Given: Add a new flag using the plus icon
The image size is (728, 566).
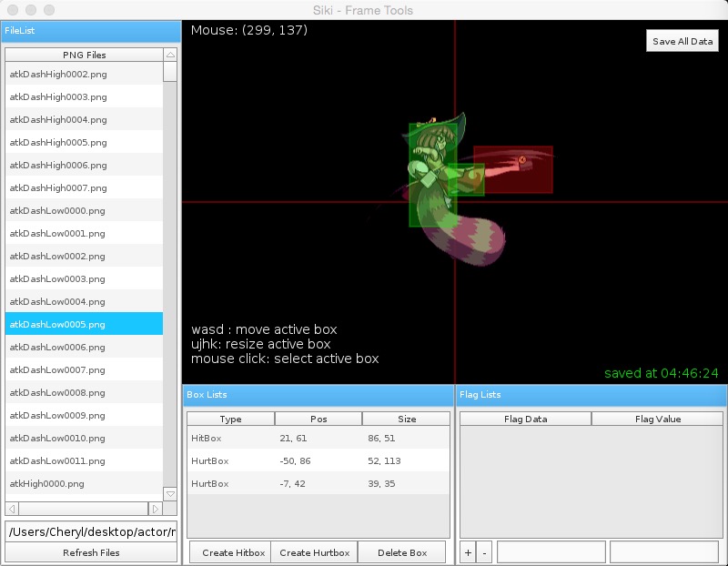Looking at the screenshot, I should click(x=467, y=551).
